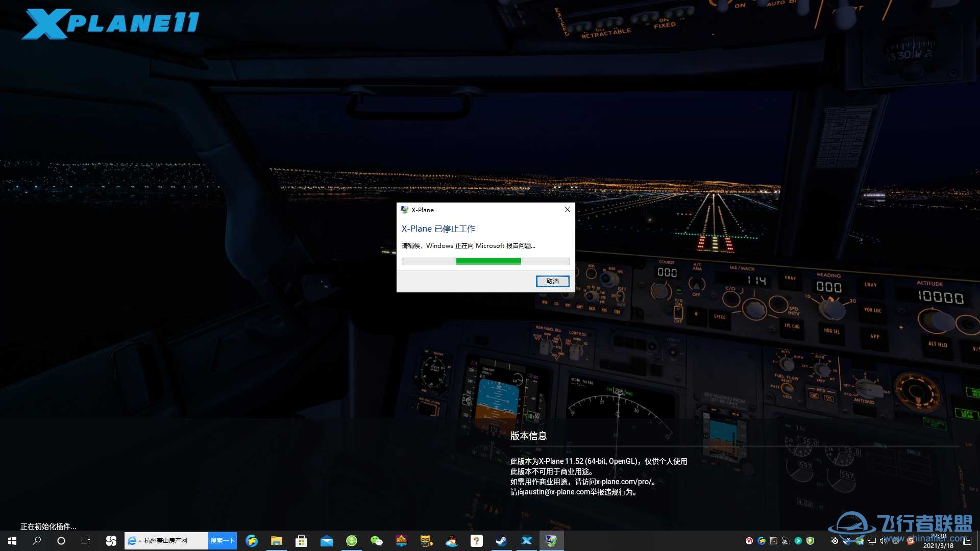980x551 pixels.
Task: Open Microsoft Store from the taskbar
Action: [x=302, y=541]
